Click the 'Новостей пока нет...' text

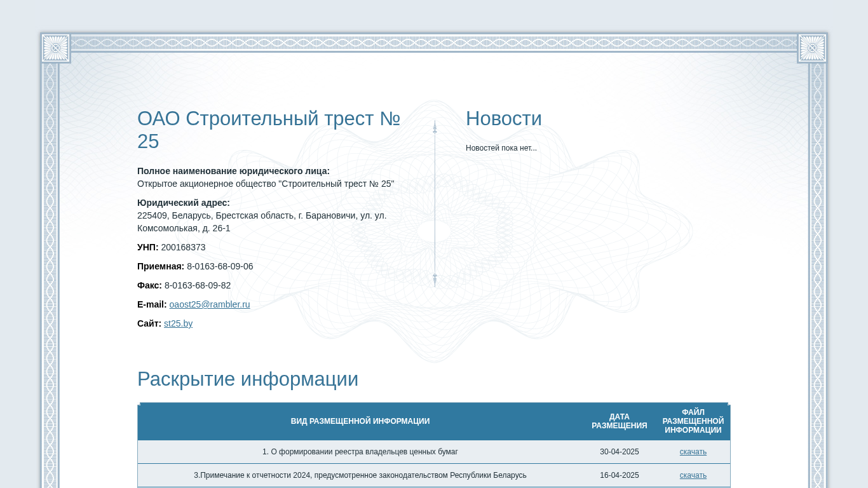501,148
